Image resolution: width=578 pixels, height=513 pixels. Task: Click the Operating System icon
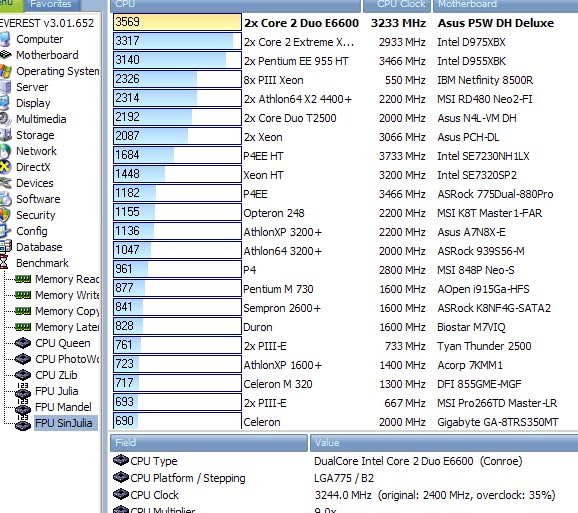click(5, 71)
